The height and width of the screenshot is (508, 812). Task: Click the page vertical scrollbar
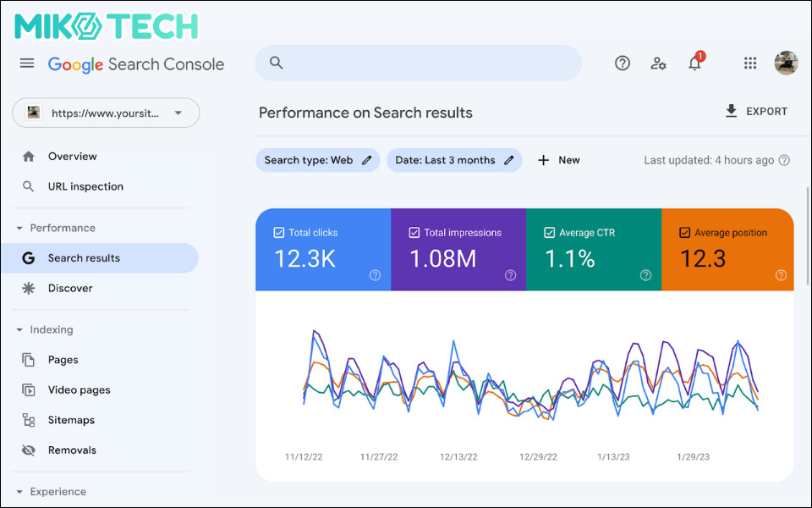[807, 236]
